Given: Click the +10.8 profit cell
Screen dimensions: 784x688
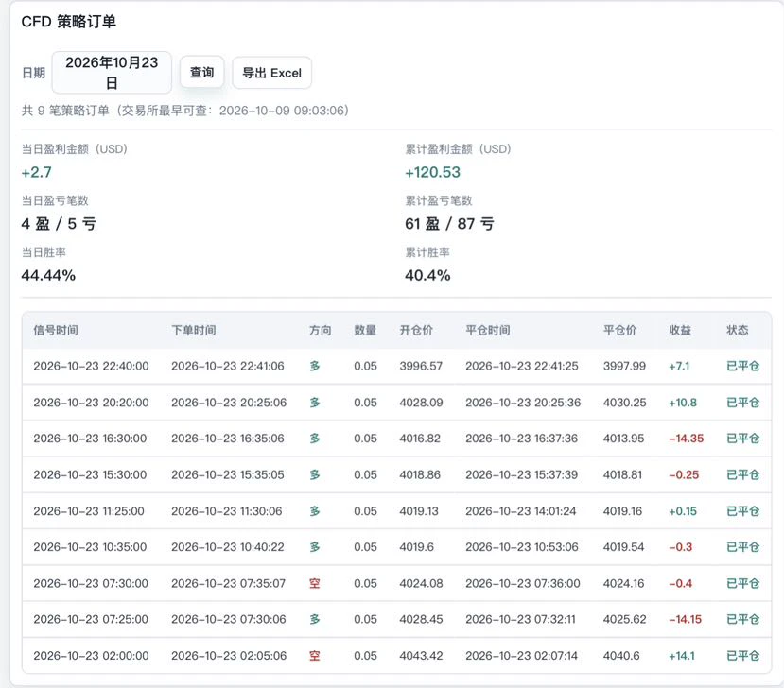Looking at the screenshot, I should (683, 403).
